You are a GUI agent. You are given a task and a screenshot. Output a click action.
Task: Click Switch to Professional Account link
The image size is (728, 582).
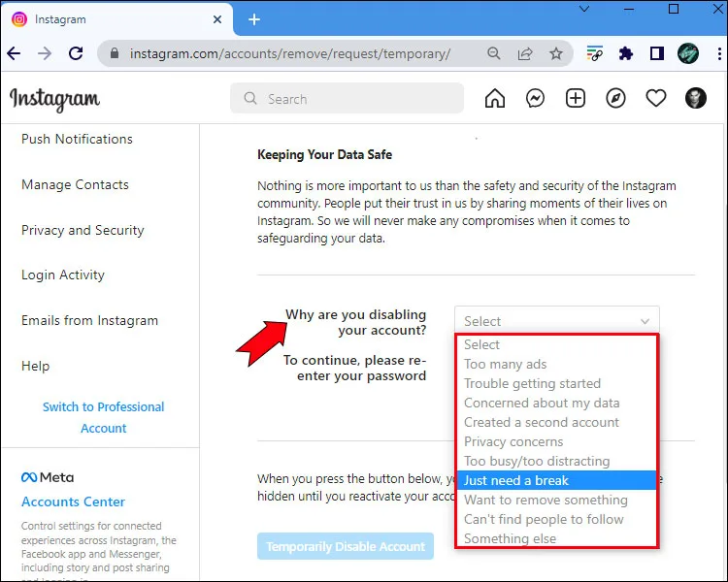[104, 417]
